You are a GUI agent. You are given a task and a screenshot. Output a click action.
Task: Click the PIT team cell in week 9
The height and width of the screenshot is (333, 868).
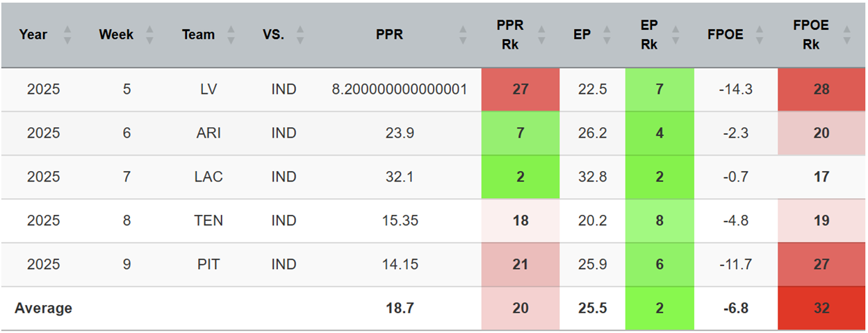[x=208, y=264]
